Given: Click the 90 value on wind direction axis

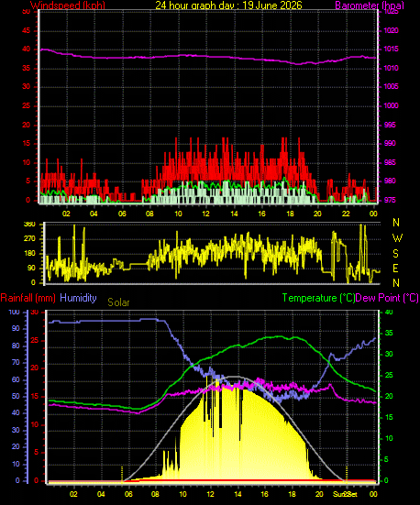Looking at the screenshot, I should (31, 269).
